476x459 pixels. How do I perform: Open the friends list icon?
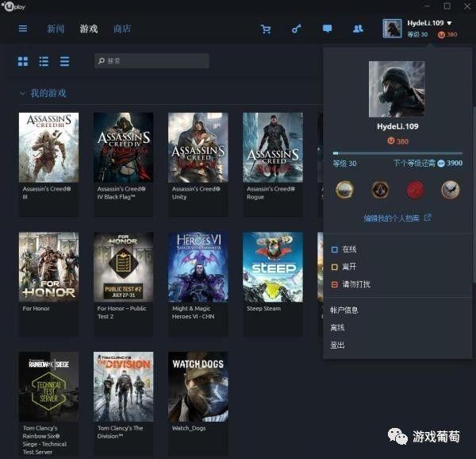(358, 29)
